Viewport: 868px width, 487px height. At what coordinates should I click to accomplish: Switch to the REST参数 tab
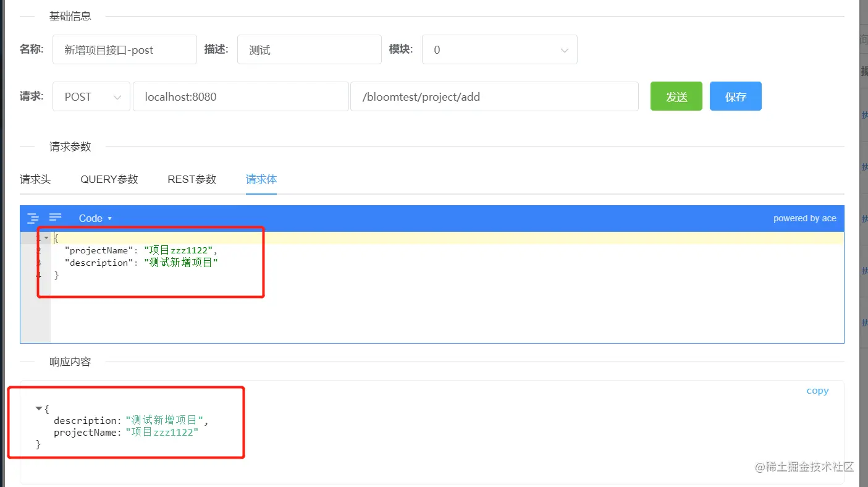192,179
